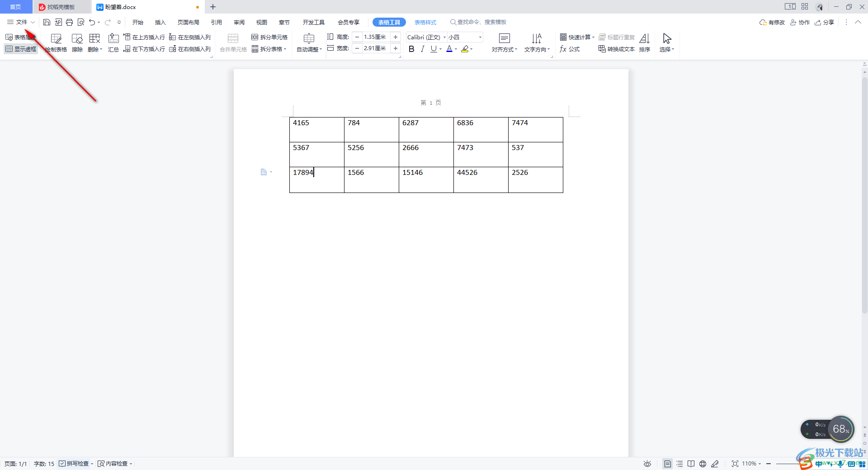Click the Summary (汇总) icon
Screen dimensions: 868x470
(113, 43)
